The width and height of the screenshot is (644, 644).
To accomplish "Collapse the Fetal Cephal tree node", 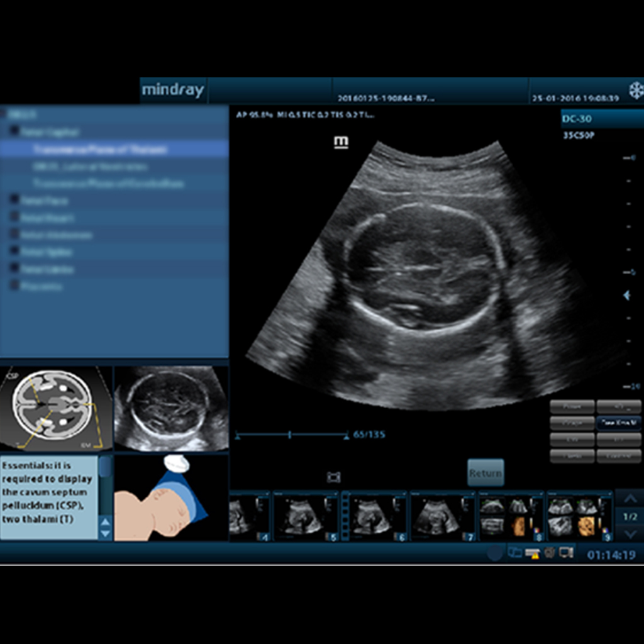I will (x=14, y=132).
